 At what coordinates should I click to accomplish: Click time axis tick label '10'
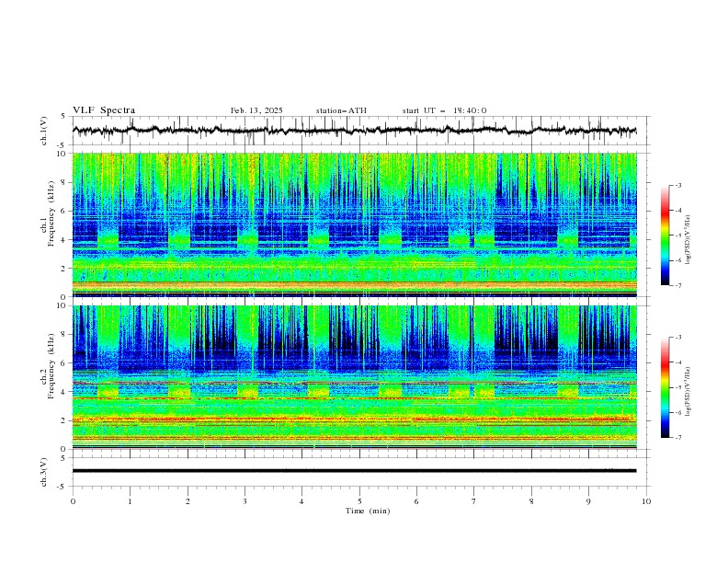coord(646,501)
